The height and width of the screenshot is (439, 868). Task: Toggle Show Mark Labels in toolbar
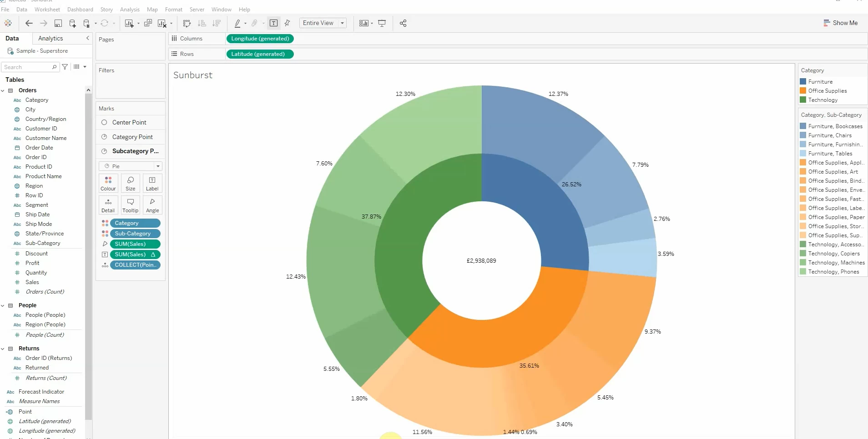(x=273, y=23)
